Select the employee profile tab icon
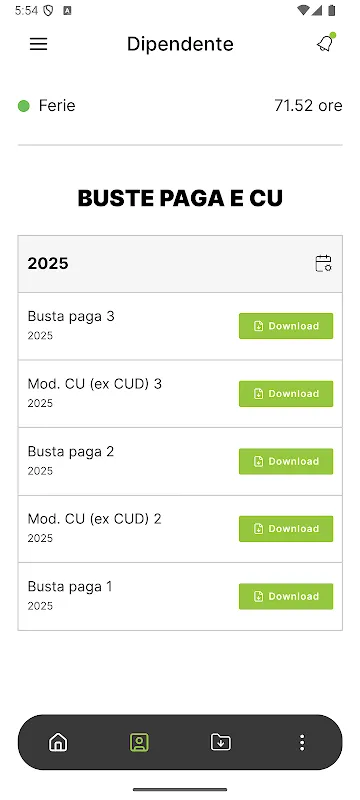Screen dimensions: 360x800 point(139,742)
